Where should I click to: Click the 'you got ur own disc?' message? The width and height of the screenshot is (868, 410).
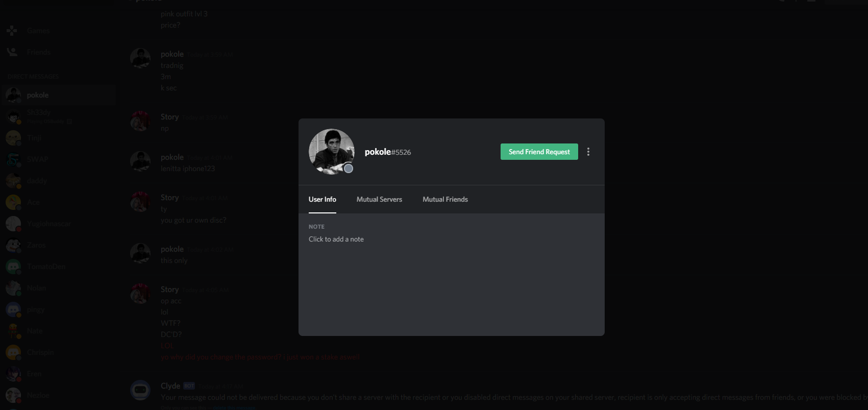(x=193, y=220)
